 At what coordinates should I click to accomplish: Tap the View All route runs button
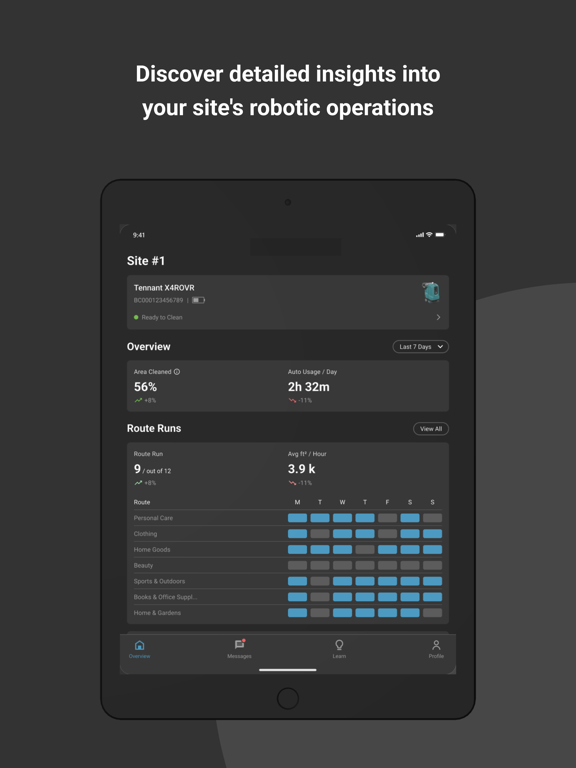(x=431, y=429)
